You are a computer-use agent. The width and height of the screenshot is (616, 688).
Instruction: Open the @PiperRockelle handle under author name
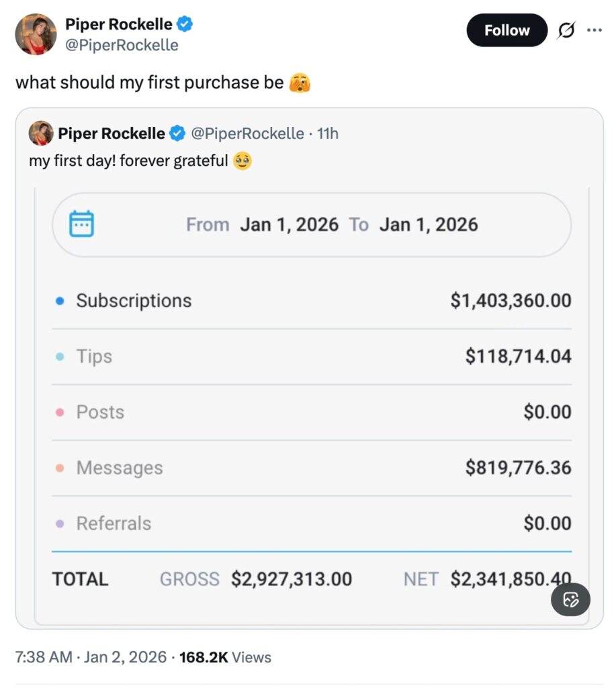tap(122, 45)
